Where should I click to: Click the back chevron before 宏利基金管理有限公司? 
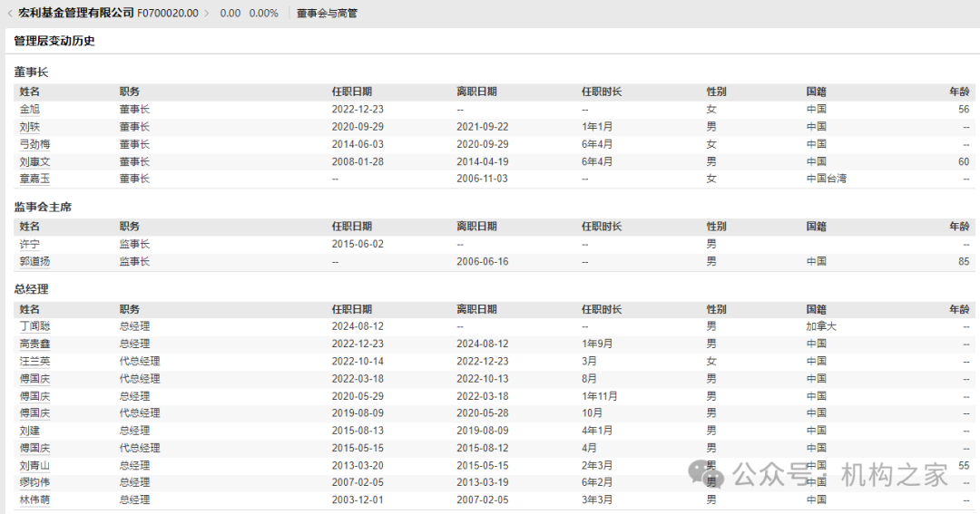click(x=9, y=13)
